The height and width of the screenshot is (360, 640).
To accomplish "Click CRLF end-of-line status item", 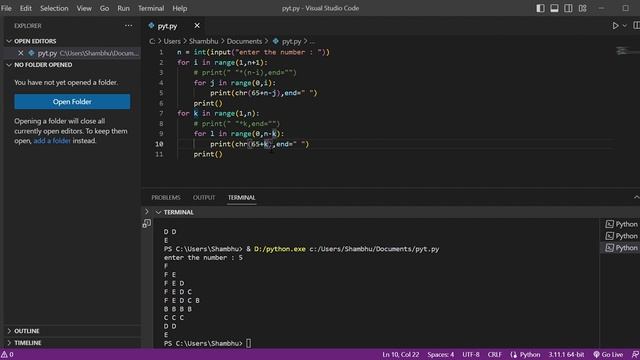I will pyautogui.click(x=495, y=355).
